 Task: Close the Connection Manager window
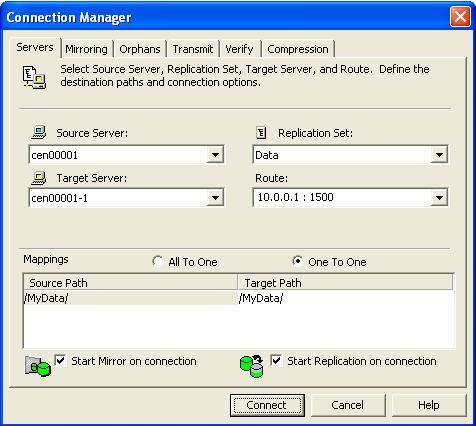click(460, 16)
